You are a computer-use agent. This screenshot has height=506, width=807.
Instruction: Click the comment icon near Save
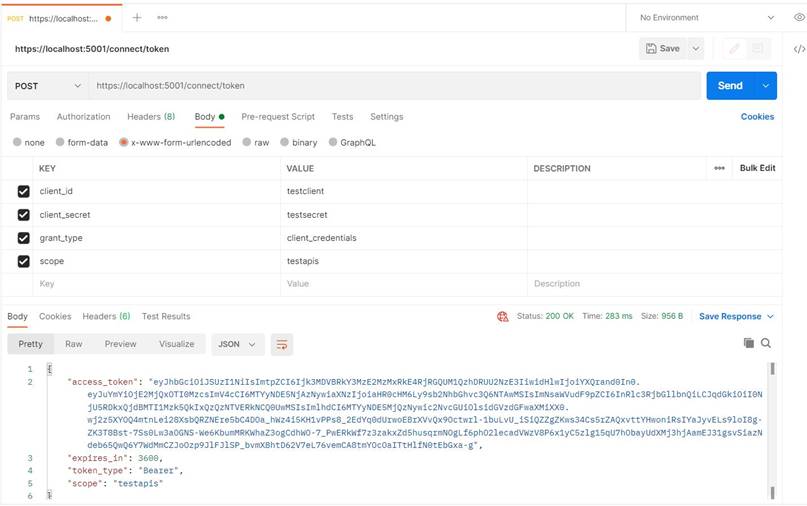click(x=758, y=48)
